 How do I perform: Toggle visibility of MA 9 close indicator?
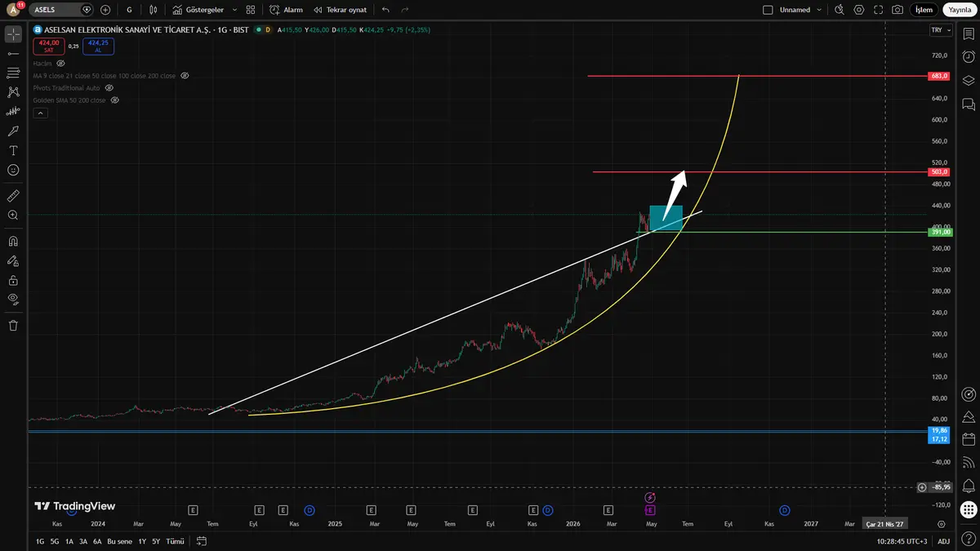point(185,76)
